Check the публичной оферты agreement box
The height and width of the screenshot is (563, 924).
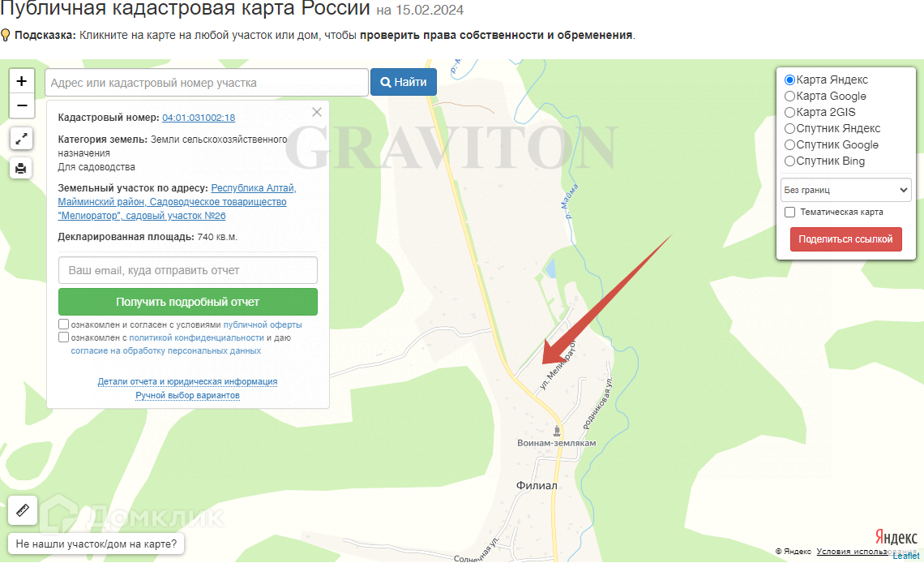click(64, 324)
